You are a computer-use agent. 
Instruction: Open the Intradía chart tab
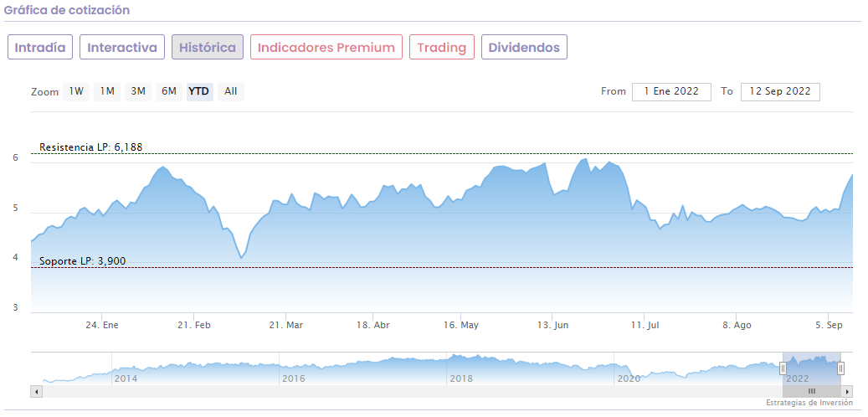pos(40,48)
